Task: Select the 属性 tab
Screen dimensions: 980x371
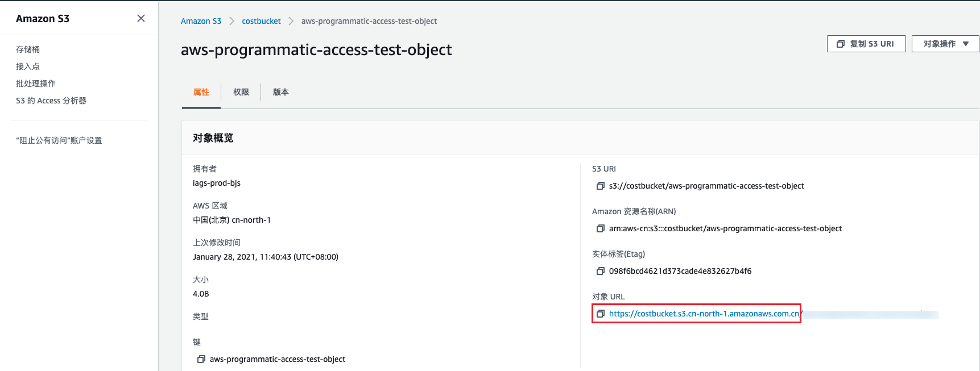Action: click(x=201, y=92)
